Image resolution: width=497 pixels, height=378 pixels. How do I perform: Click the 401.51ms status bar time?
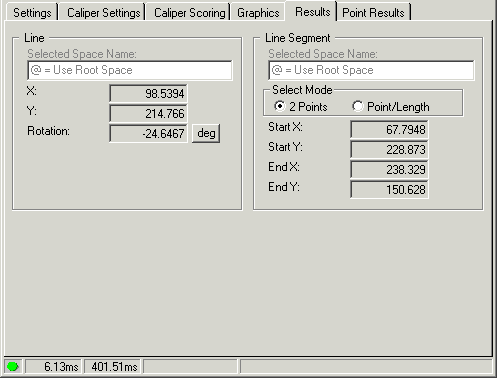coord(114,367)
